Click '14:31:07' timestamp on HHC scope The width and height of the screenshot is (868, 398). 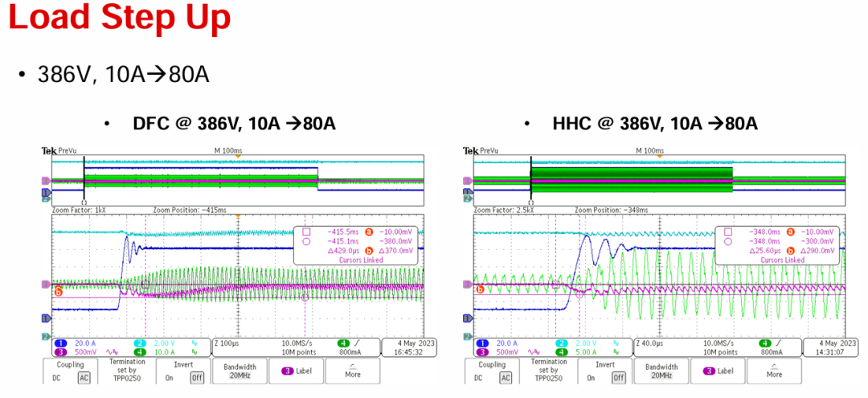pyautogui.click(x=832, y=352)
